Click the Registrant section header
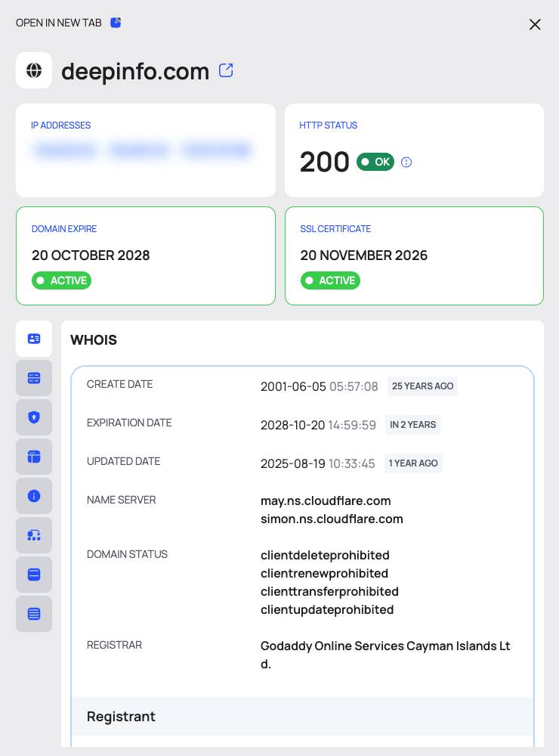Image resolution: width=559 pixels, height=756 pixels. pos(302,716)
